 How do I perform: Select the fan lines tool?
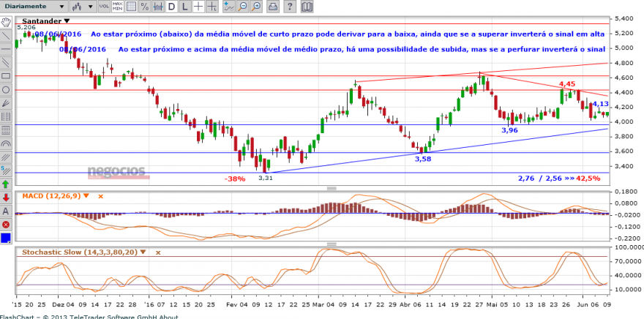tap(6, 103)
